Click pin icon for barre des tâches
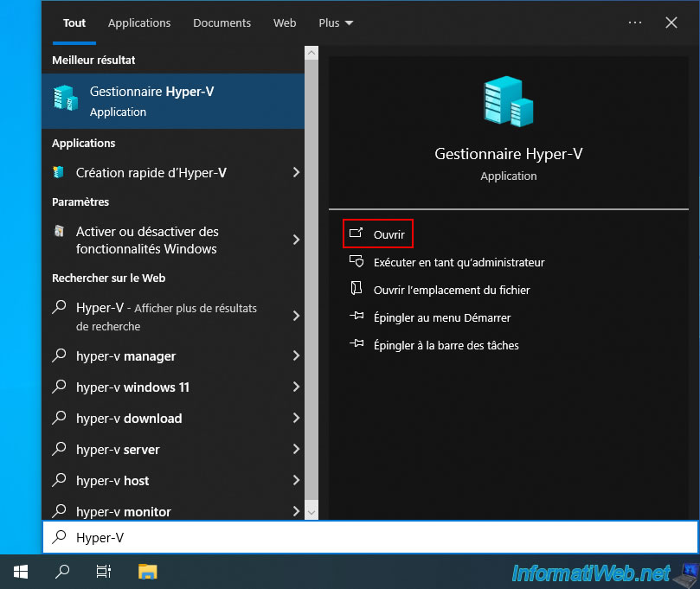The width and height of the screenshot is (700, 589). tap(356, 343)
